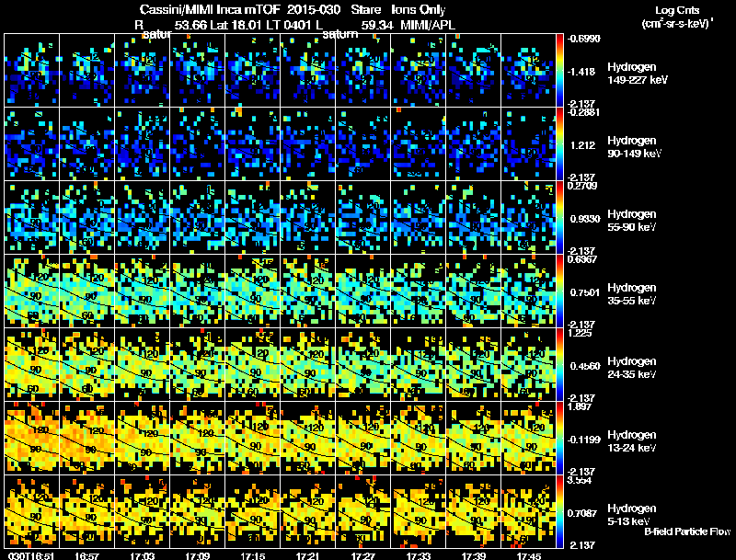
Task: Click the 030T16:51 time axis label
Action: pos(31,555)
